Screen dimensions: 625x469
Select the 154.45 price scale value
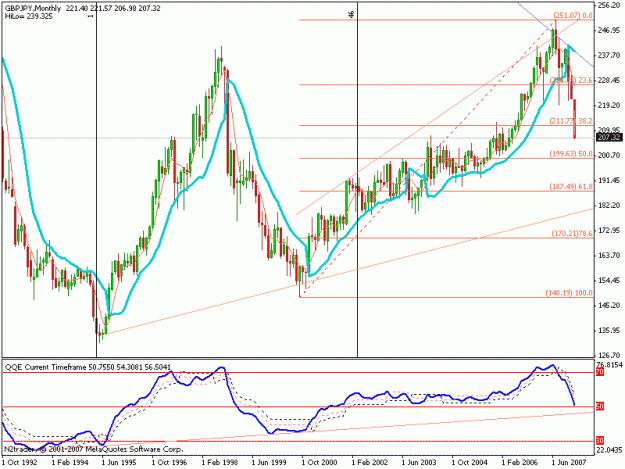pyautogui.click(x=609, y=280)
